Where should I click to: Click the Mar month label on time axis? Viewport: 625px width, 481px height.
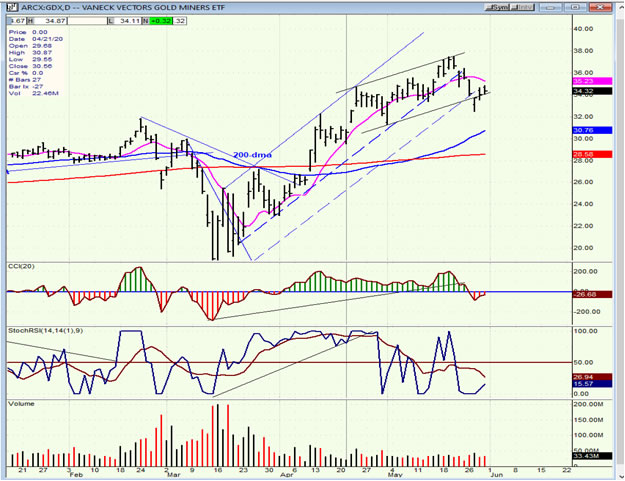coord(173,475)
